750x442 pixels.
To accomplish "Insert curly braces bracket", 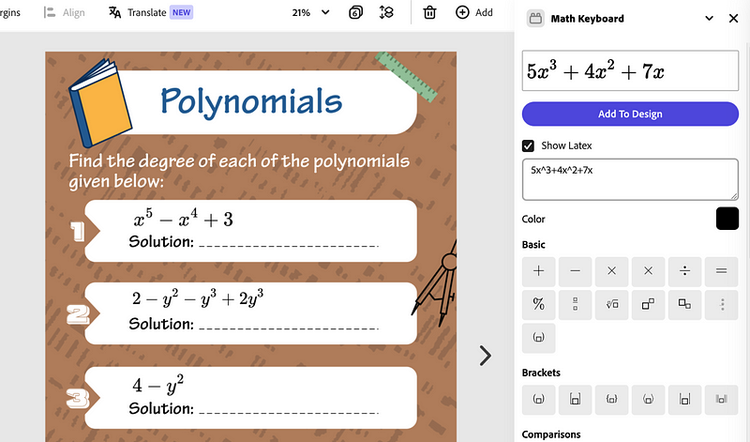I will 611,399.
